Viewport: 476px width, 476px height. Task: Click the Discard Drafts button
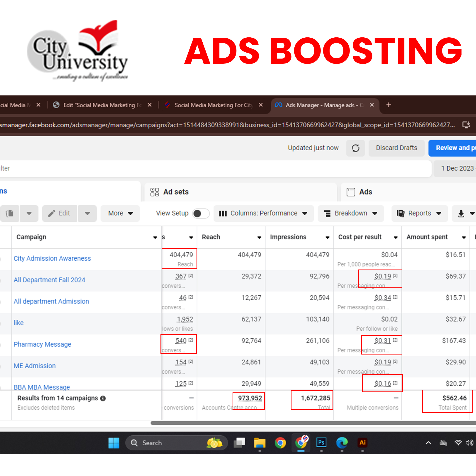pyautogui.click(x=396, y=148)
